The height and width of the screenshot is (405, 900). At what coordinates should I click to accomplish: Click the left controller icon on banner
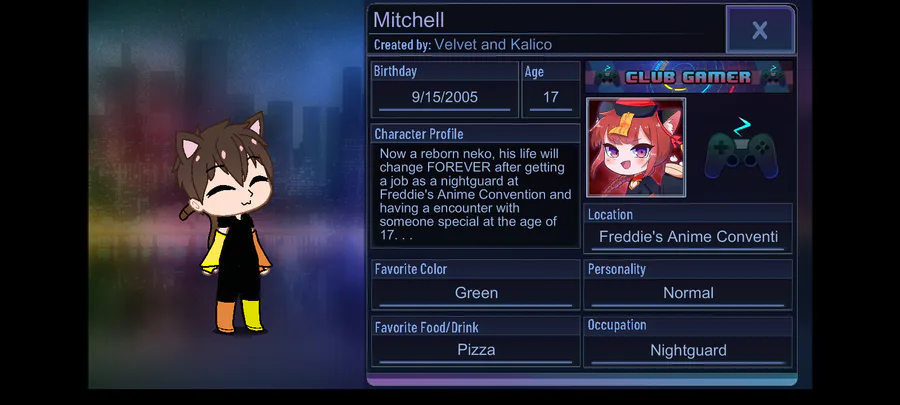[607, 77]
